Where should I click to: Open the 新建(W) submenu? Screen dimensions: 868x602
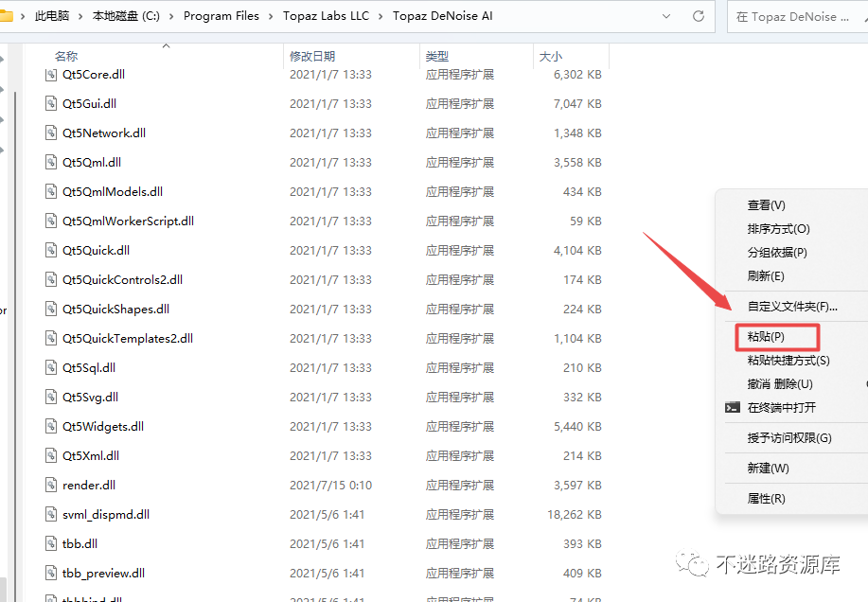point(768,469)
